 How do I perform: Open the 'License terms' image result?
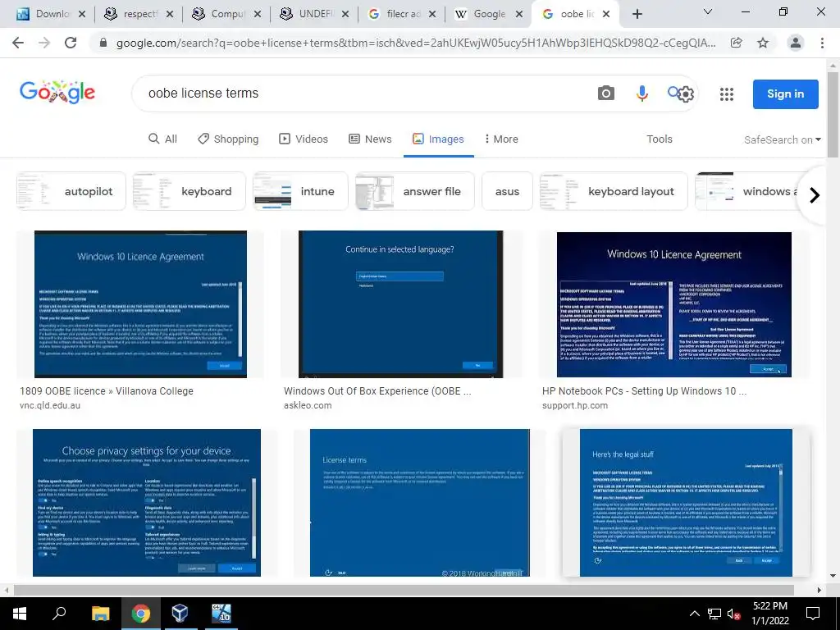point(419,503)
